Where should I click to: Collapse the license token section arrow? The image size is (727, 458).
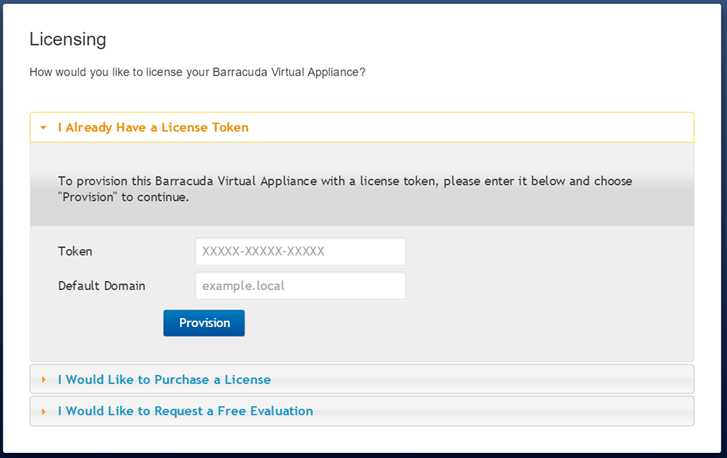(x=44, y=127)
